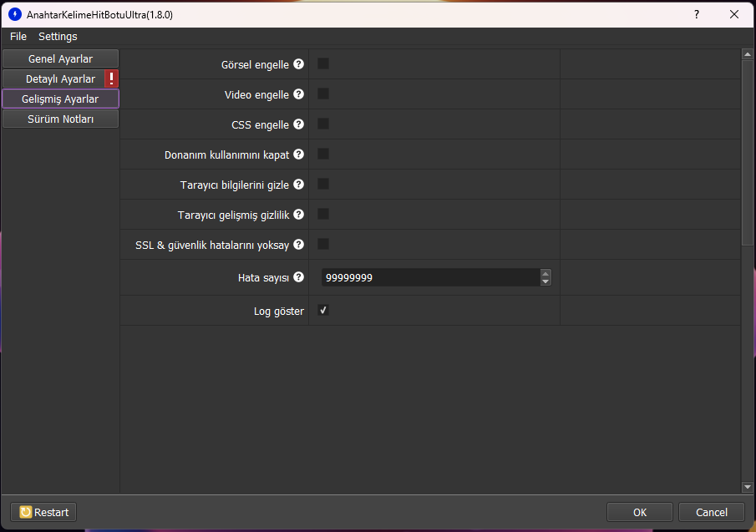Click help icon next to Tarayıcı gelişmiş gizlilik
756x532 pixels.
pos(299,215)
